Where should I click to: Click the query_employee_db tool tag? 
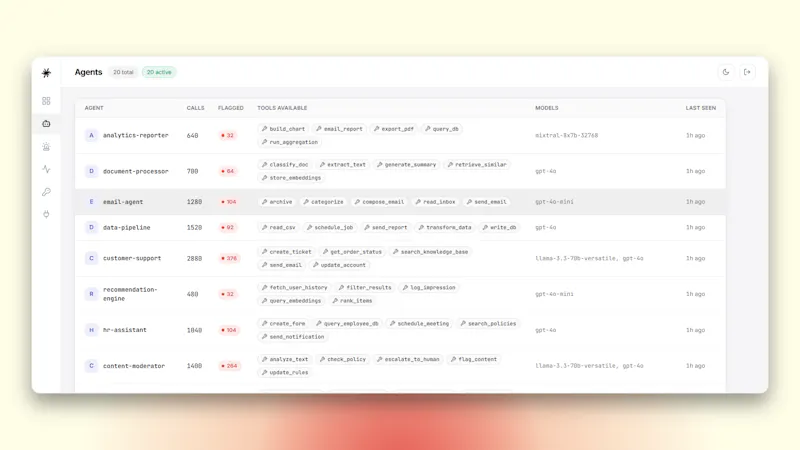tap(347, 323)
